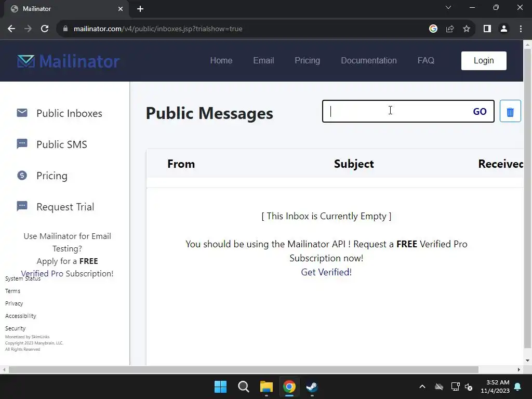Open File Explorer from taskbar
This screenshot has height=399, width=532.
267,387
